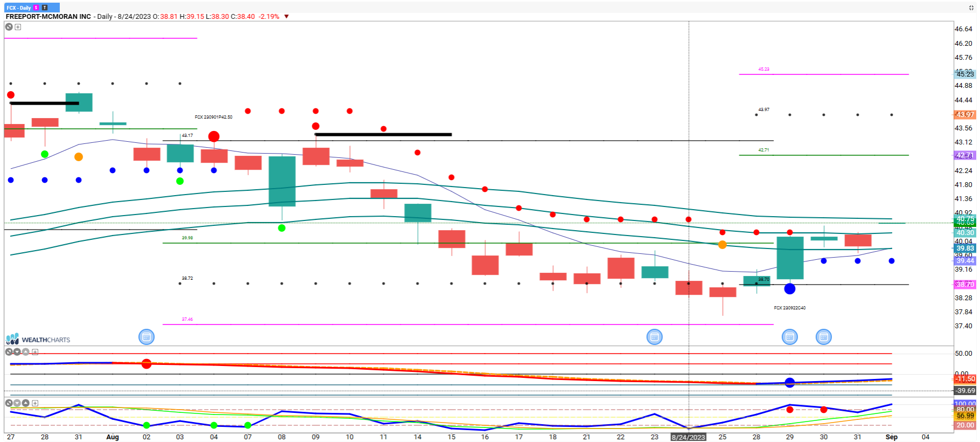Open the calendar event icon at Aug 23
This screenshot has width=980, height=442.
coord(654,337)
